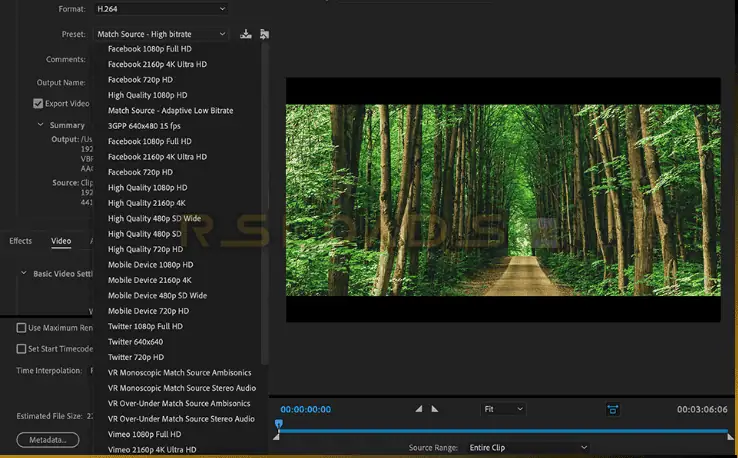Image resolution: width=738 pixels, height=458 pixels.
Task: Select Mobile Device 1080p HD preset
Action: pyautogui.click(x=151, y=265)
